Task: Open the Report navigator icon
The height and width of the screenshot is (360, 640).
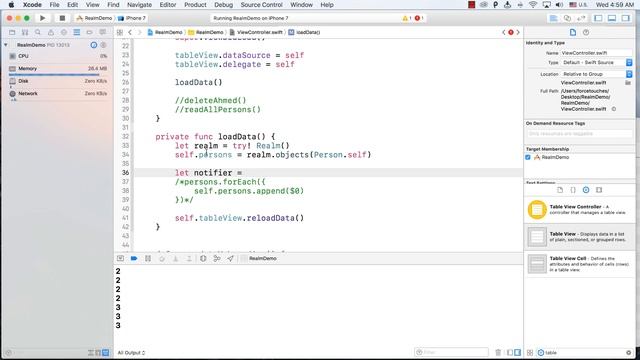Action: click(x=102, y=32)
